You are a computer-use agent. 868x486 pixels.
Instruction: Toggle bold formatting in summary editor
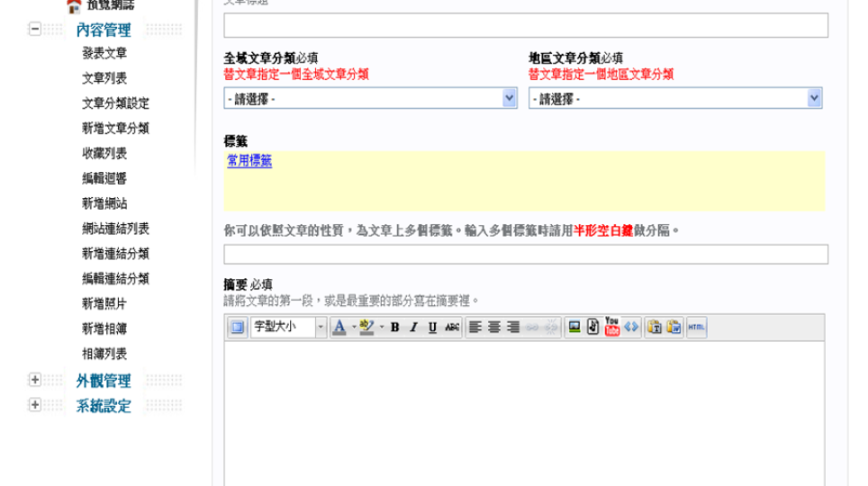click(x=394, y=328)
